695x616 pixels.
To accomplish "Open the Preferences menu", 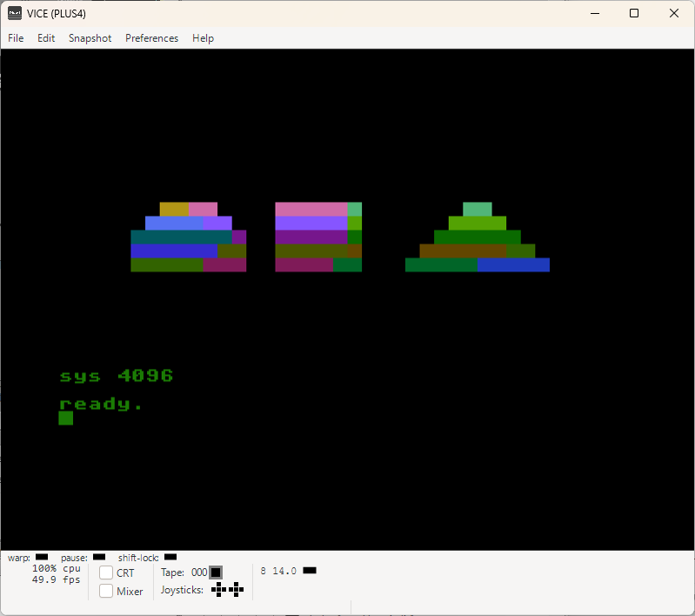I will (x=151, y=38).
